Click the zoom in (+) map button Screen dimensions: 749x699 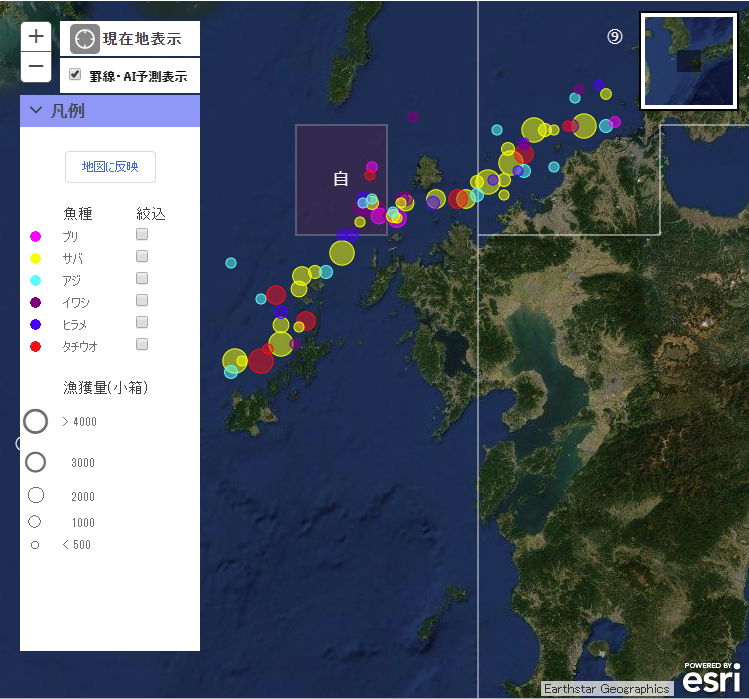click(x=36, y=37)
